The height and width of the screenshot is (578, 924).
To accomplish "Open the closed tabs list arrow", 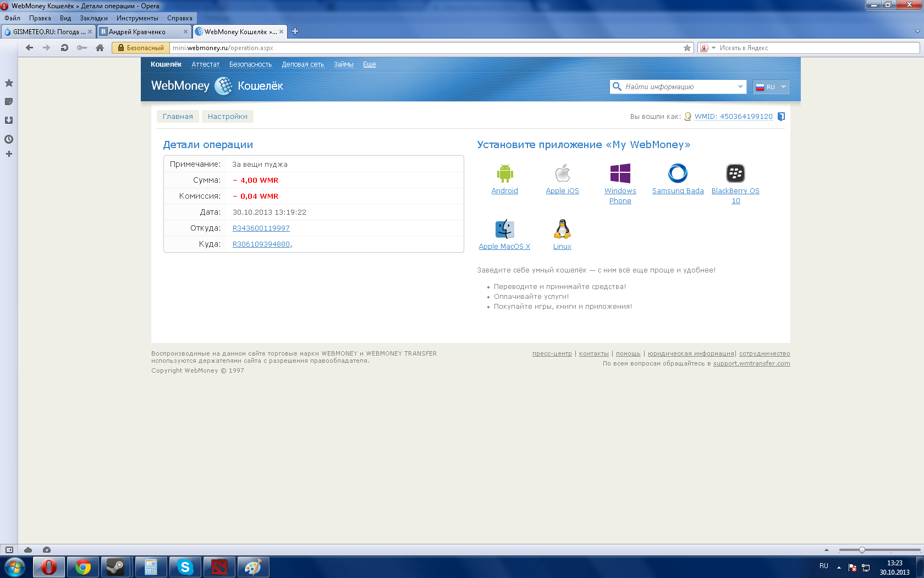I will [x=917, y=31].
